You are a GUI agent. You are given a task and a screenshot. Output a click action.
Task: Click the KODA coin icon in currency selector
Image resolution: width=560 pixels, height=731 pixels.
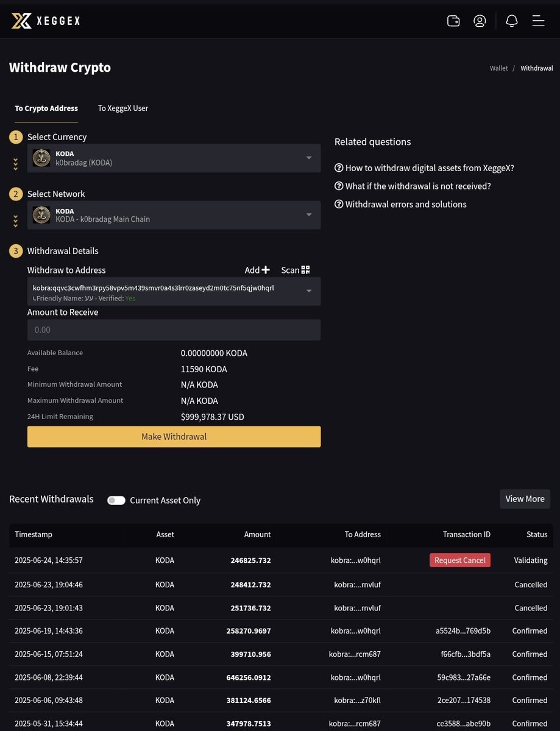(x=41, y=158)
